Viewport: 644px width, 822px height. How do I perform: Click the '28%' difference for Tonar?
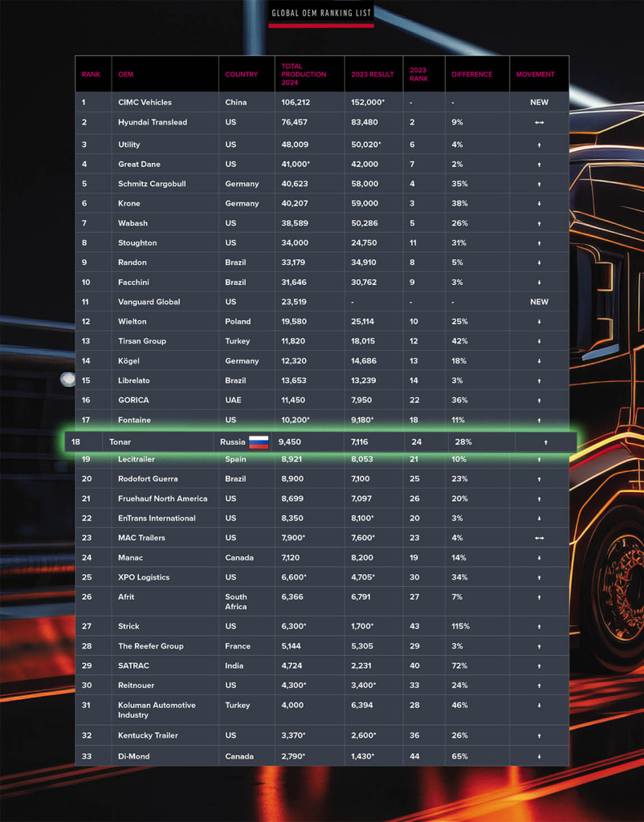pos(463,442)
